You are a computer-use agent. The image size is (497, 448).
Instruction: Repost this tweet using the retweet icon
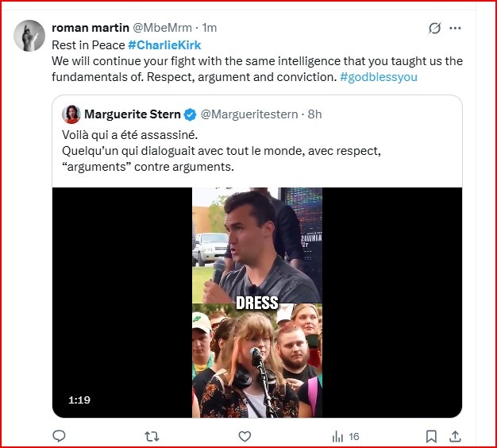[152, 436]
